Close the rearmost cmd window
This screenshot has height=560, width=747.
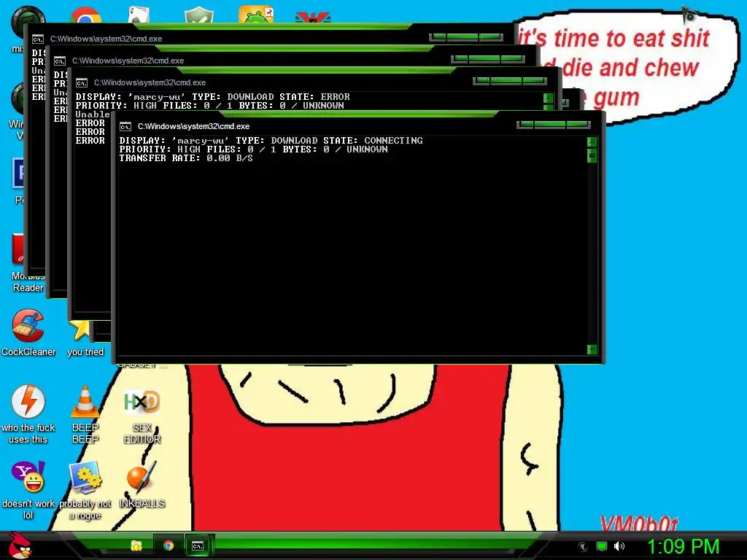(491, 37)
